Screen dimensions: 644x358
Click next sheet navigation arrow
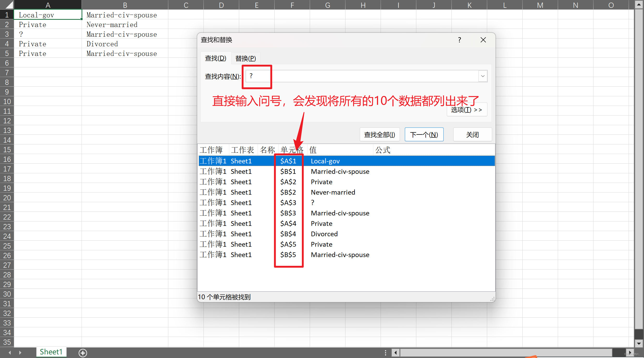[20, 353]
